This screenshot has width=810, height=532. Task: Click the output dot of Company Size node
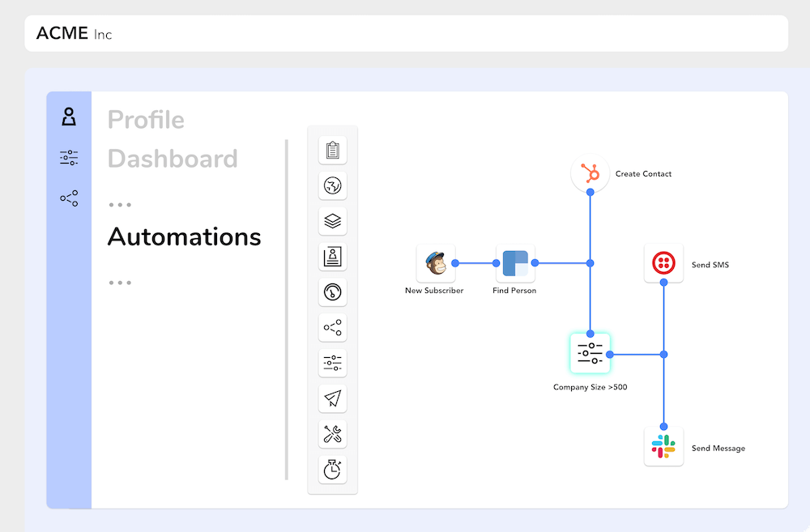pos(610,355)
